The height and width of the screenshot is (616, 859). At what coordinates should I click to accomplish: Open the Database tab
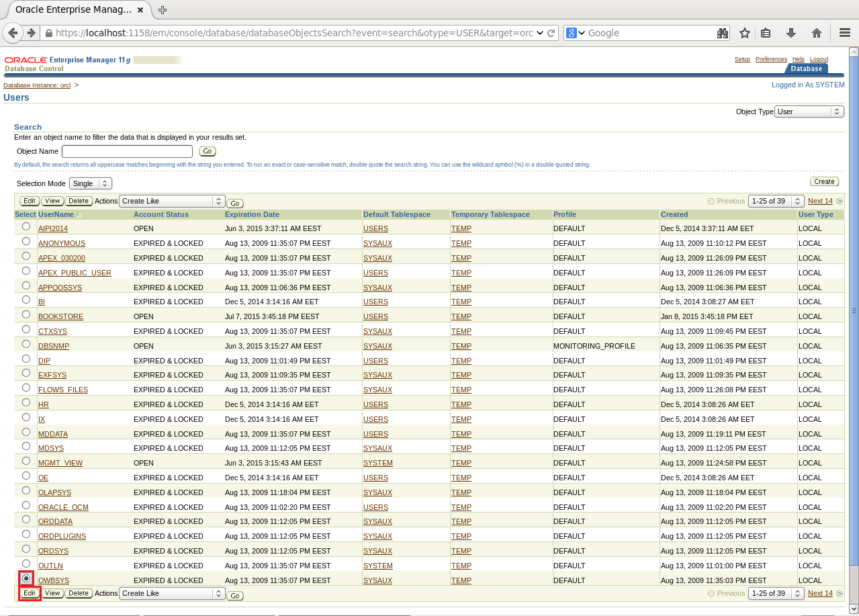806,69
